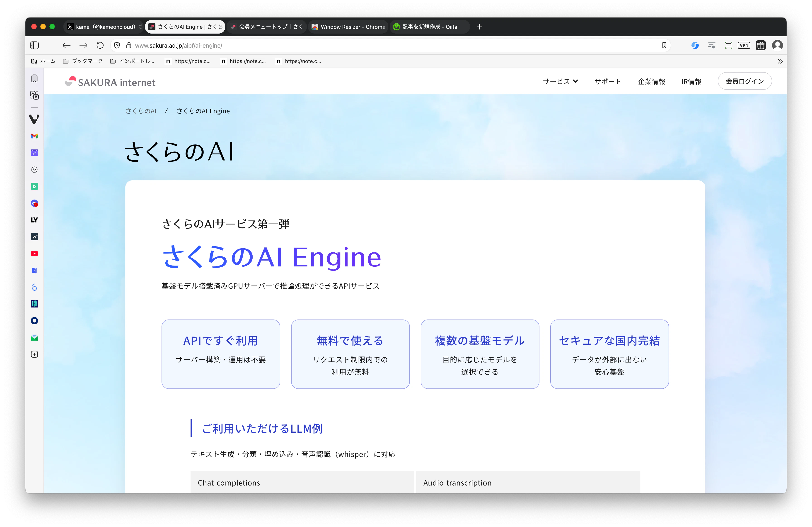Show hidden bookmarks with the overflow chevron
The height and width of the screenshot is (527, 812).
pos(780,61)
